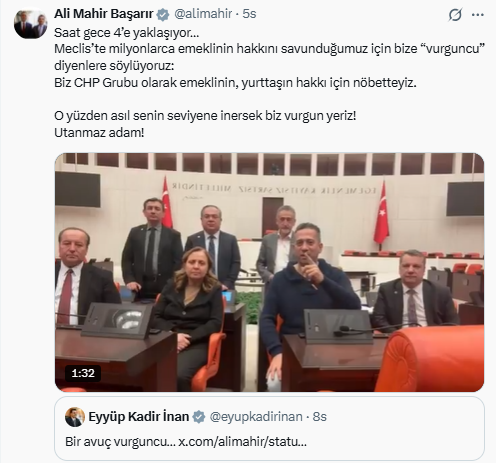Click the 1:32 video duration badge
The width and height of the screenshot is (496, 463).
click(83, 373)
